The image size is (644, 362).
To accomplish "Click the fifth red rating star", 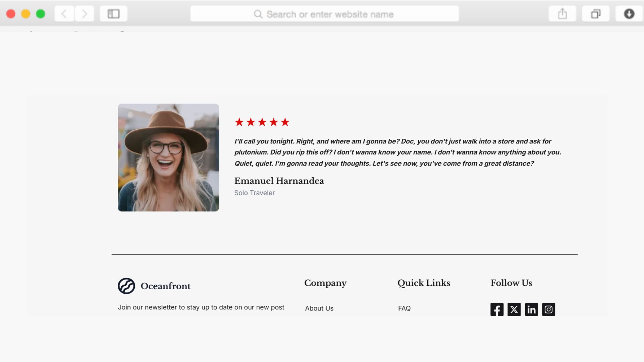I will tap(285, 122).
